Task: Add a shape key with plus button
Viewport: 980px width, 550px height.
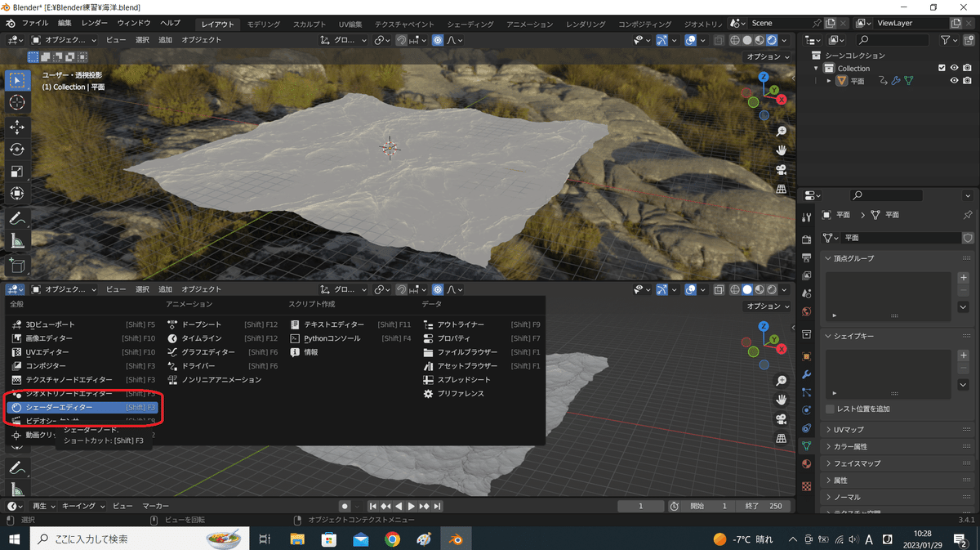Action: [x=963, y=355]
